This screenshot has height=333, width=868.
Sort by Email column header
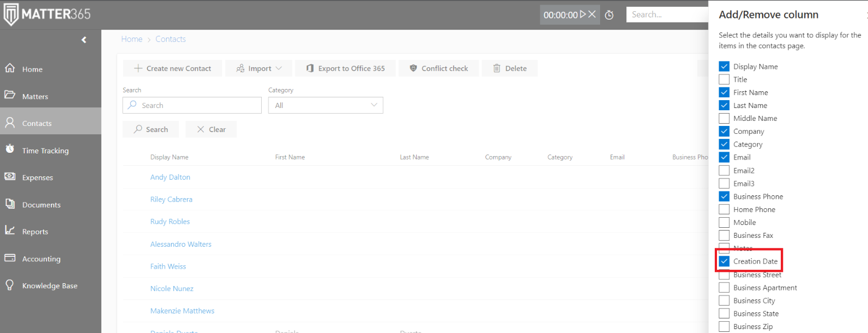pos(617,157)
